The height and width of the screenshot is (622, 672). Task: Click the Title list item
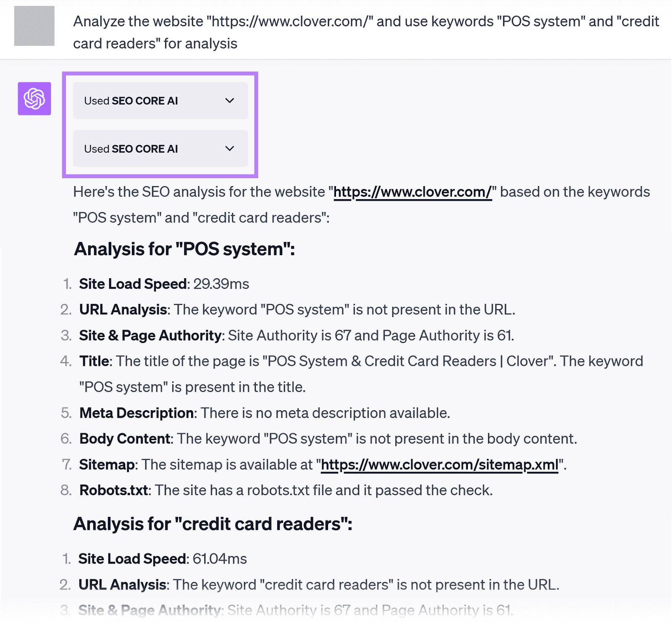point(360,361)
